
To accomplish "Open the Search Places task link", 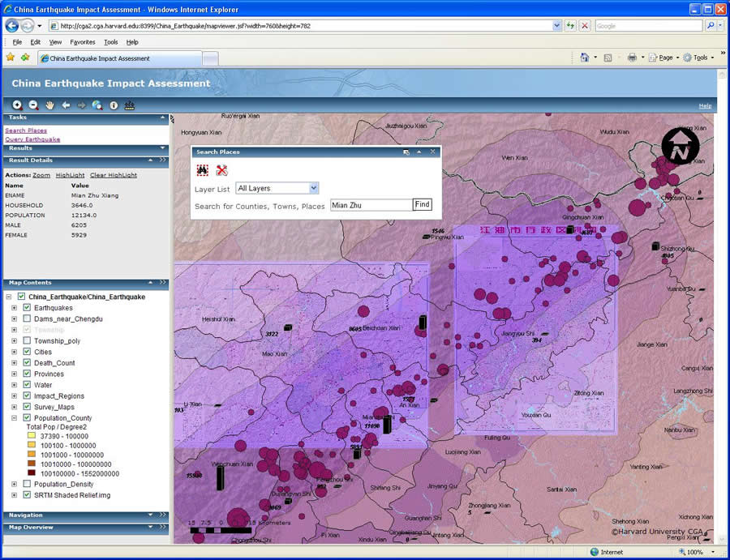I will coord(26,130).
